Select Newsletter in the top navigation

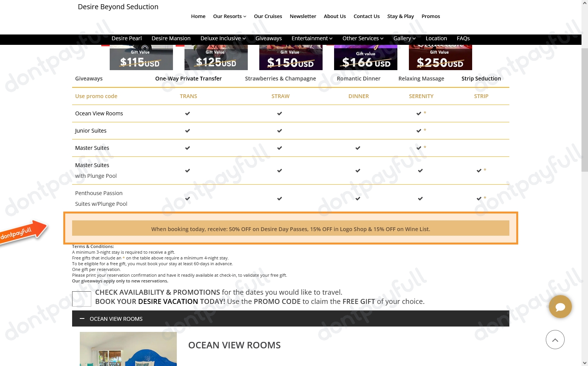pos(303,16)
